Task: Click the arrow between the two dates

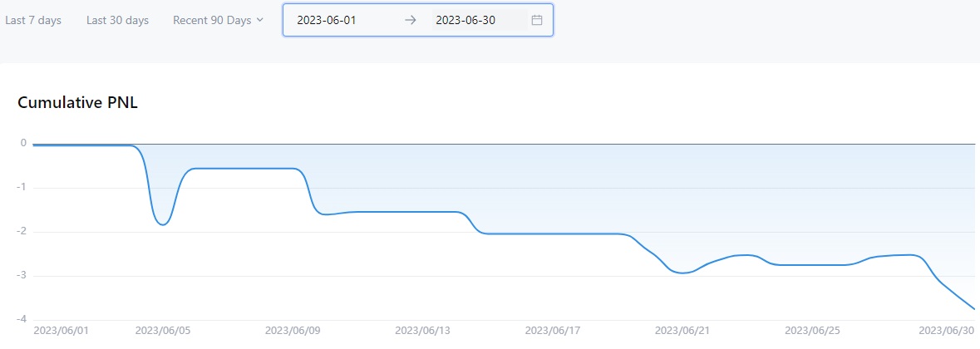Action: tap(410, 21)
